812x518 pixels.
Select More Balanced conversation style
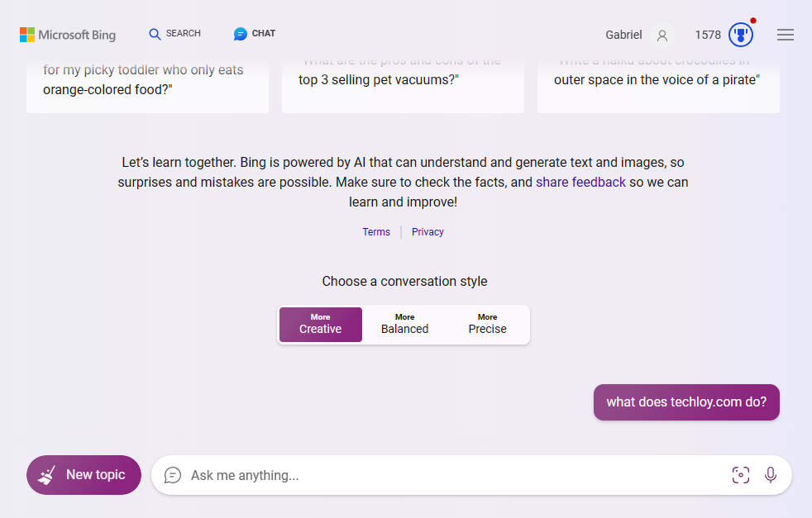(x=404, y=324)
